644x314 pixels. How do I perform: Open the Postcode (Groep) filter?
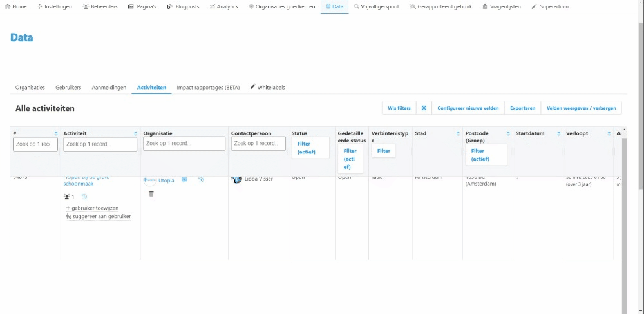478,155
